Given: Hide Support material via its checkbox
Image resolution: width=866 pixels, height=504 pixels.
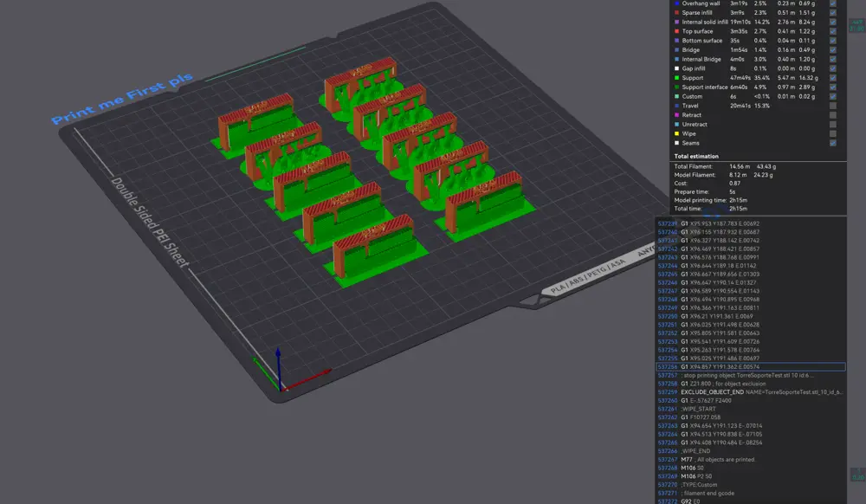Looking at the screenshot, I should [832, 78].
